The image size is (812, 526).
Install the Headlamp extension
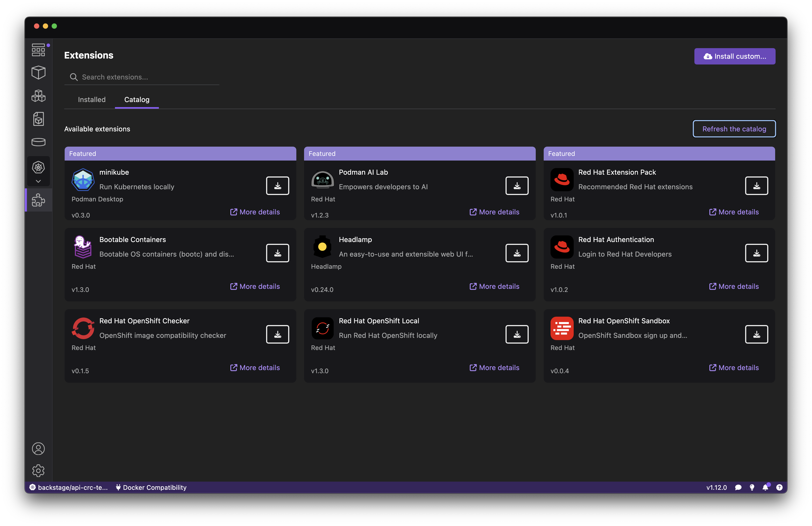pos(517,253)
